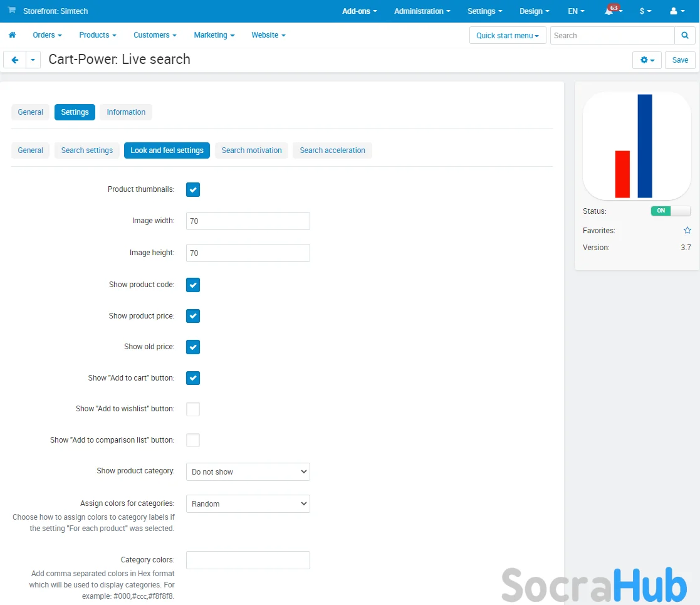This screenshot has width=700, height=605.
Task: Switch to Search acceleration tab
Action: [x=332, y=150]
